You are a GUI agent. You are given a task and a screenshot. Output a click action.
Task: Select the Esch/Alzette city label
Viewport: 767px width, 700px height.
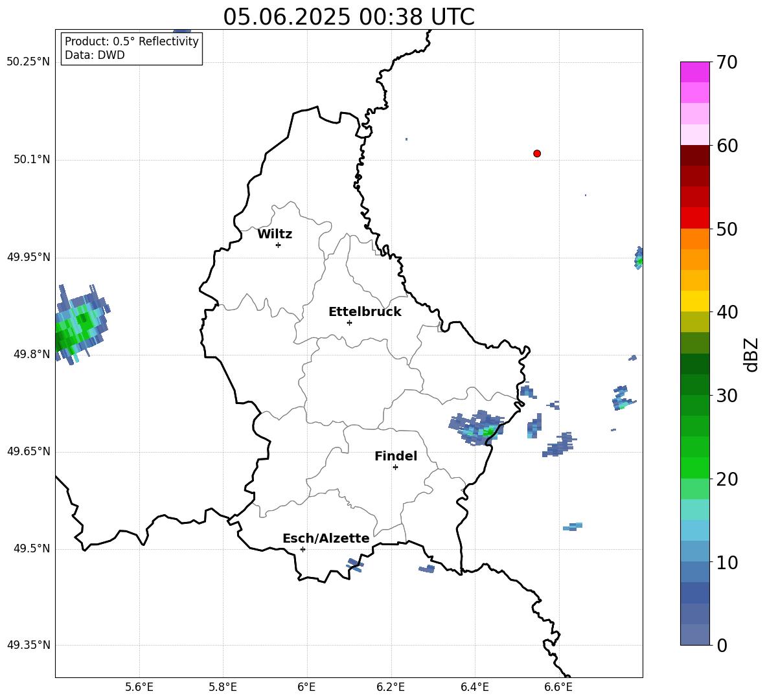point(326,539)
